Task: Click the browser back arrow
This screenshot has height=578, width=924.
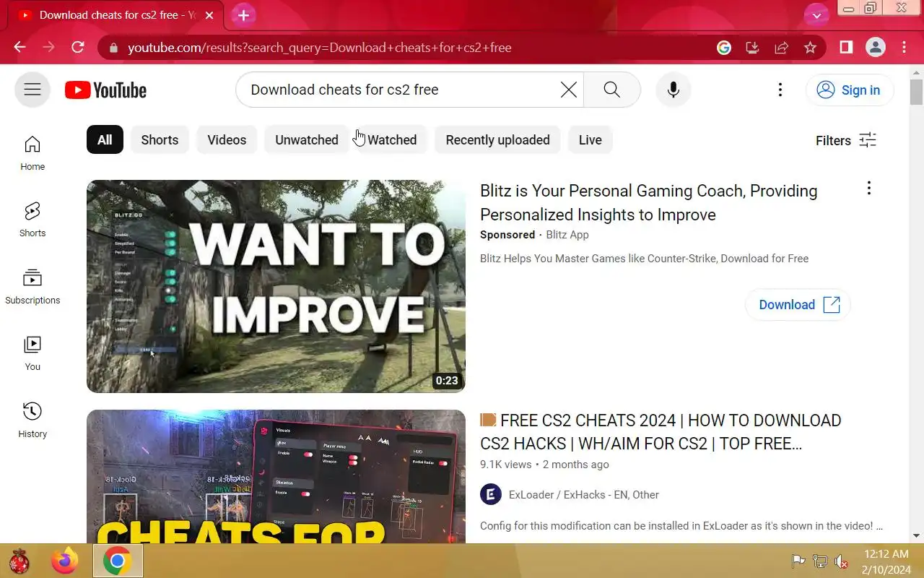Action: coord(19,48)
